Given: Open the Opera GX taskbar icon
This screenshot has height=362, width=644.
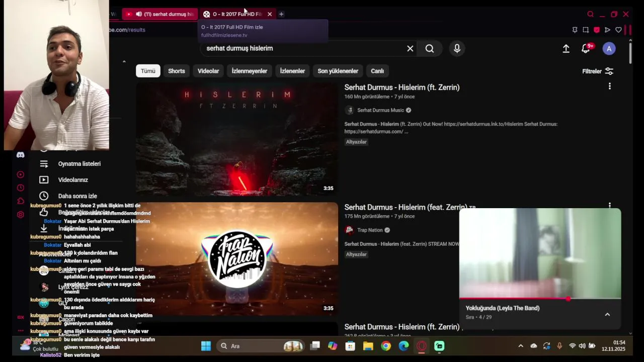Looking at the screenshot, I should coord(422,346).
